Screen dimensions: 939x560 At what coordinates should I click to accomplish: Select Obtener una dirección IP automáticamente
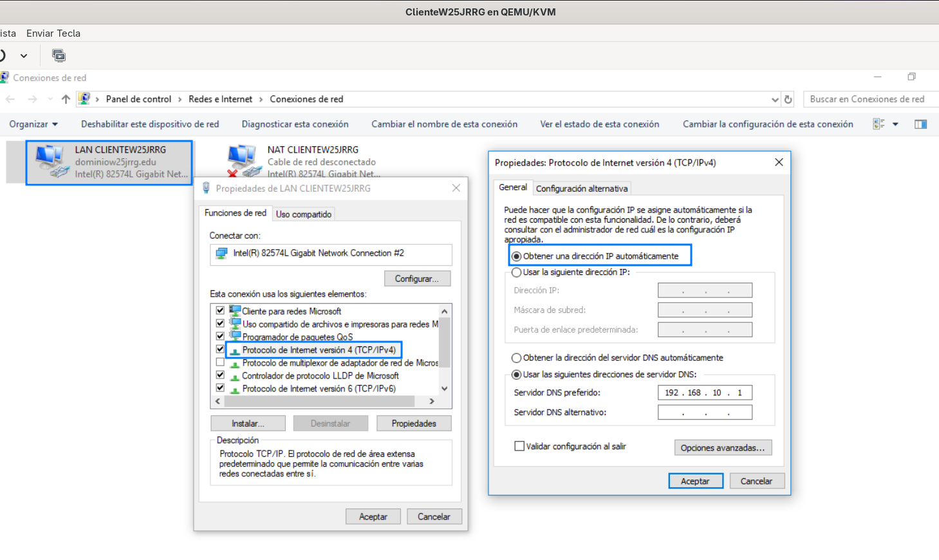click(x=516, y=256)
